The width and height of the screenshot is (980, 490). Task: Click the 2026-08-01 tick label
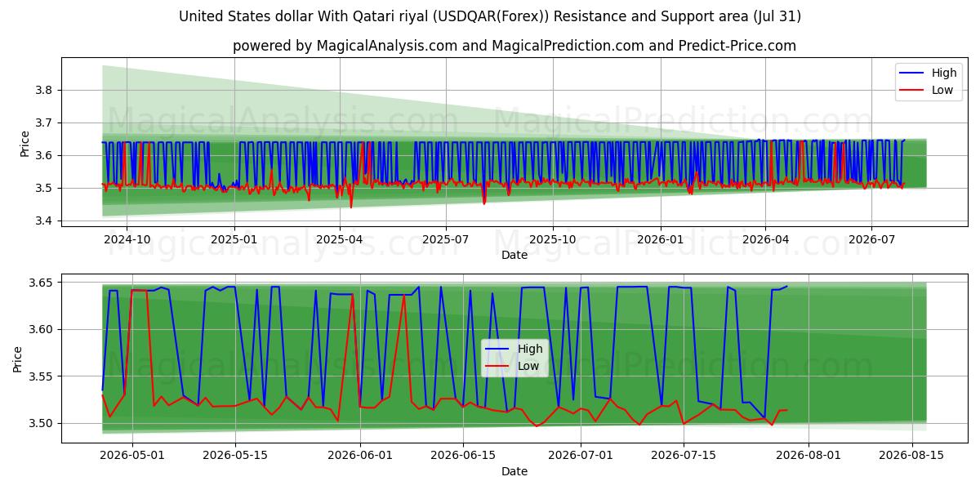(x=808, y=455)
